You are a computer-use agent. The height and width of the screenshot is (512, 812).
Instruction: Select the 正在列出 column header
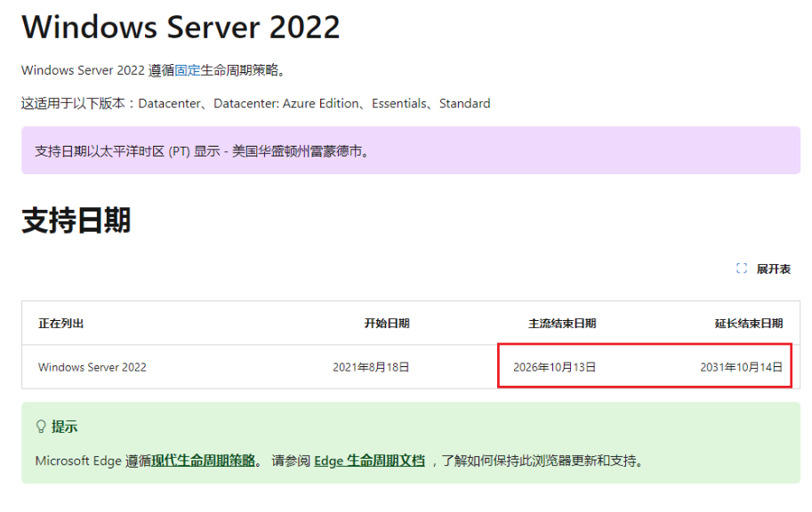pyautogui.click(x=60, y=324)
